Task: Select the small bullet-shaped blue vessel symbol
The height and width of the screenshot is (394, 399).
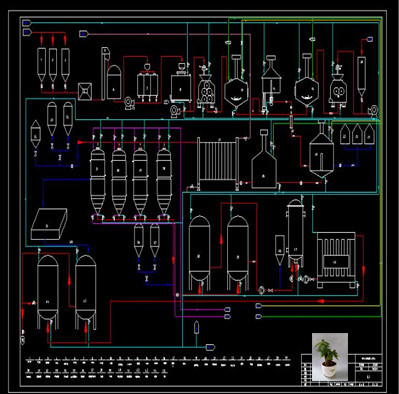Action: tap(197, 327)
